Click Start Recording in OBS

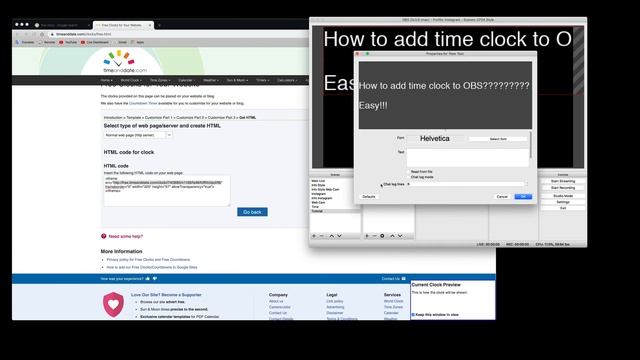[563, 188]
